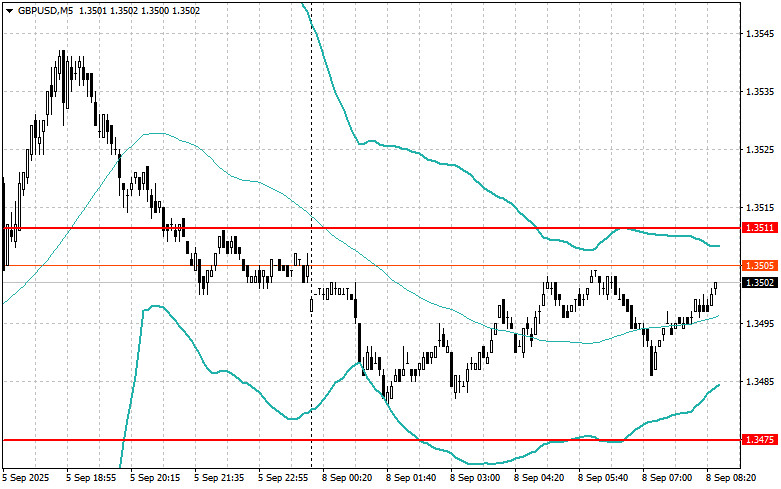Click the 1.3545 price axis value
This screenshot has width=781, height=489.
tap(760, 34)
